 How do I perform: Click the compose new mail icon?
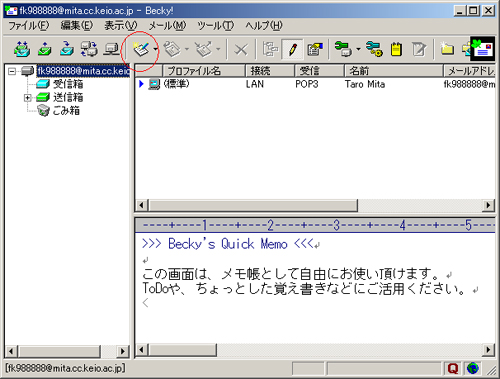pyautogui.click(x=141, y=50)
